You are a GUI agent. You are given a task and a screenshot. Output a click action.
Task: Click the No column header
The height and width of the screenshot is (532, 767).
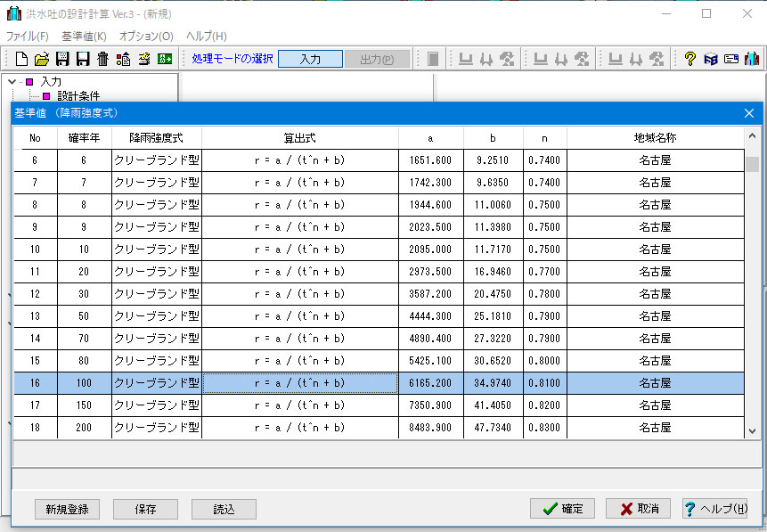pos(36,138)
